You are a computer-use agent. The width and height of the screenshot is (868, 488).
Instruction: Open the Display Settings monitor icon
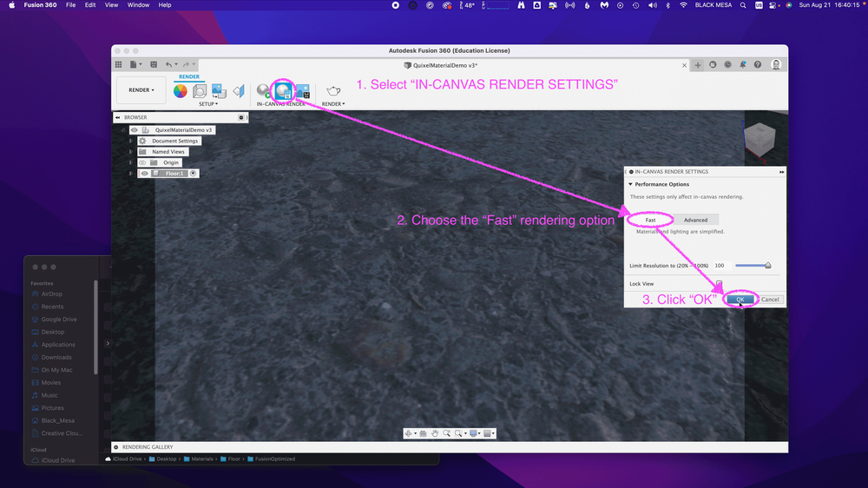pyautogui.click(x=473, y=433)
